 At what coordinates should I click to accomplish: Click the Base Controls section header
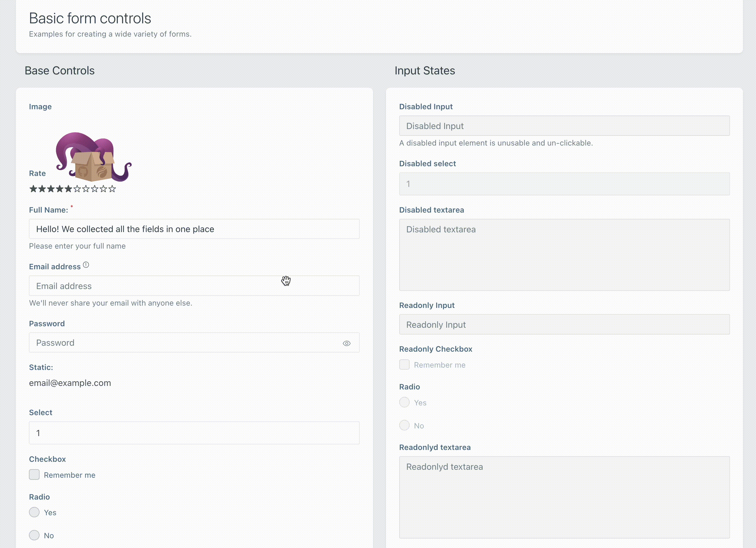coord(59,70)
